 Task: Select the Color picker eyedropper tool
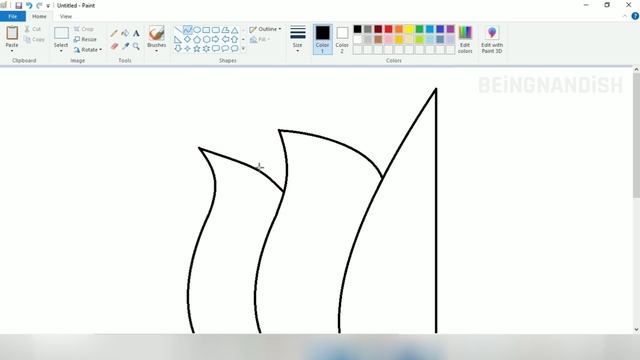pyautogui.click(x=125, y=46)
